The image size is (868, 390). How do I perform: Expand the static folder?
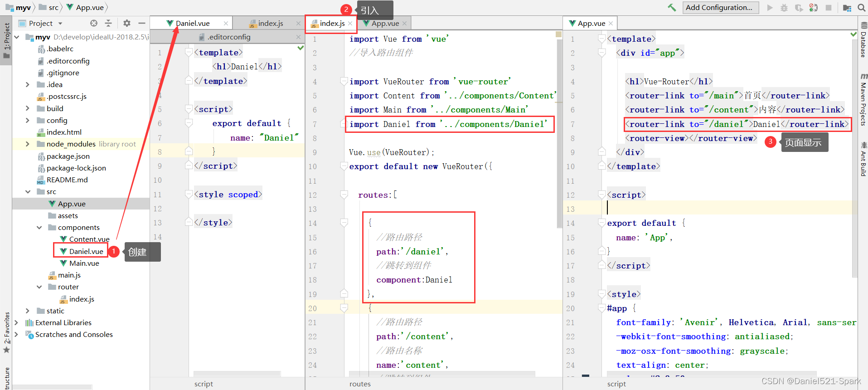coord(28,311)
